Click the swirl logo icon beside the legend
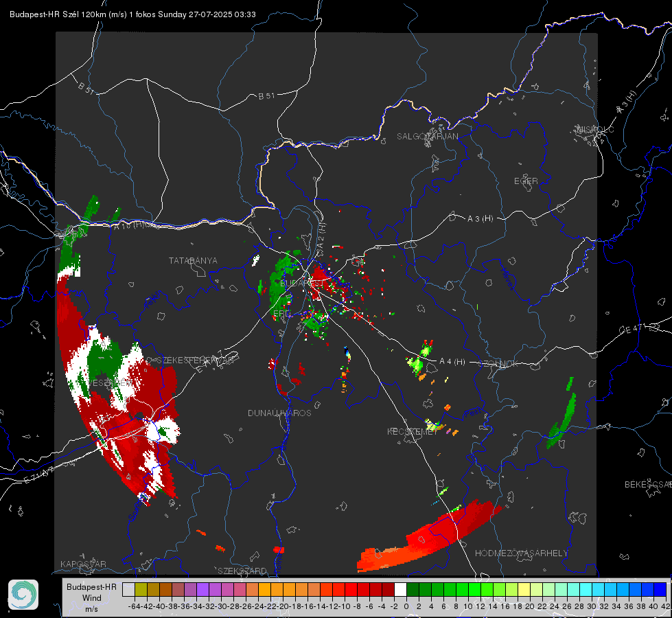The height and width of the screenshot is (618, 672). click(x=23, y=595)
